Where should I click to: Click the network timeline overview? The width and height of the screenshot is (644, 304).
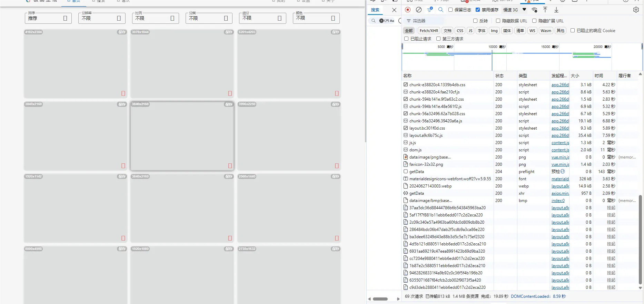pyautogui.click(x=522, y=57)
